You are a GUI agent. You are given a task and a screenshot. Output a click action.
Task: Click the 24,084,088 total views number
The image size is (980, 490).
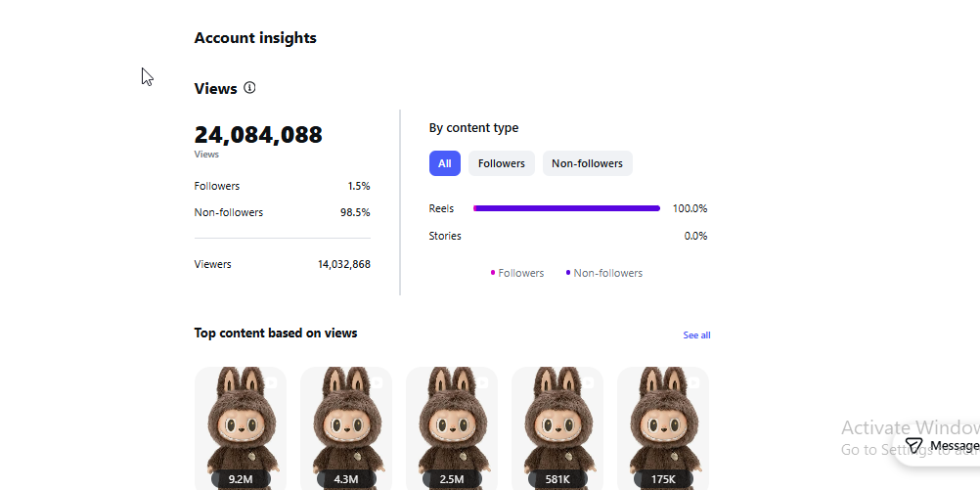click(258, 134)
